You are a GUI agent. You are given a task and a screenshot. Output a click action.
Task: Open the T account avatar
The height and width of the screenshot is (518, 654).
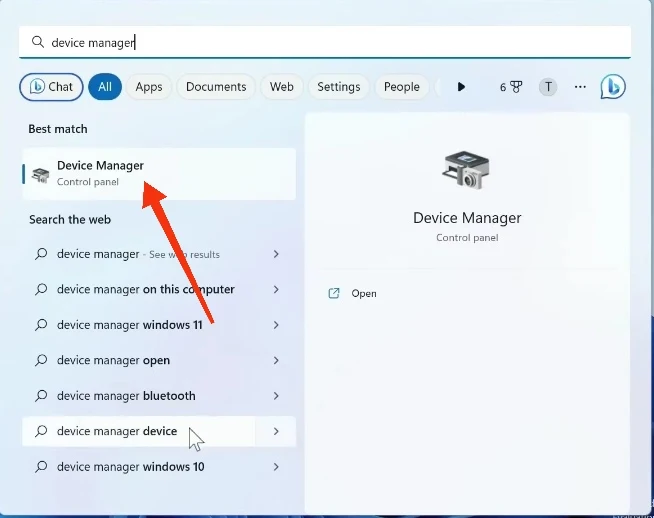click(x=548, y=87)
